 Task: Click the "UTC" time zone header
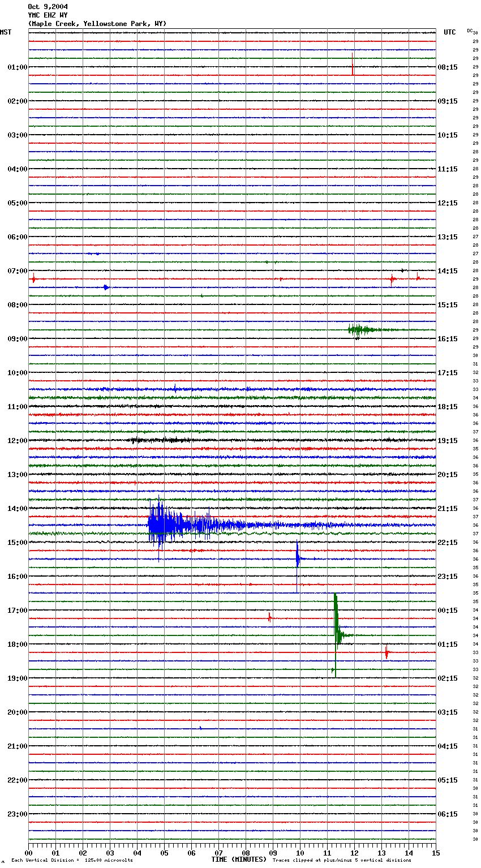point(450,32)
